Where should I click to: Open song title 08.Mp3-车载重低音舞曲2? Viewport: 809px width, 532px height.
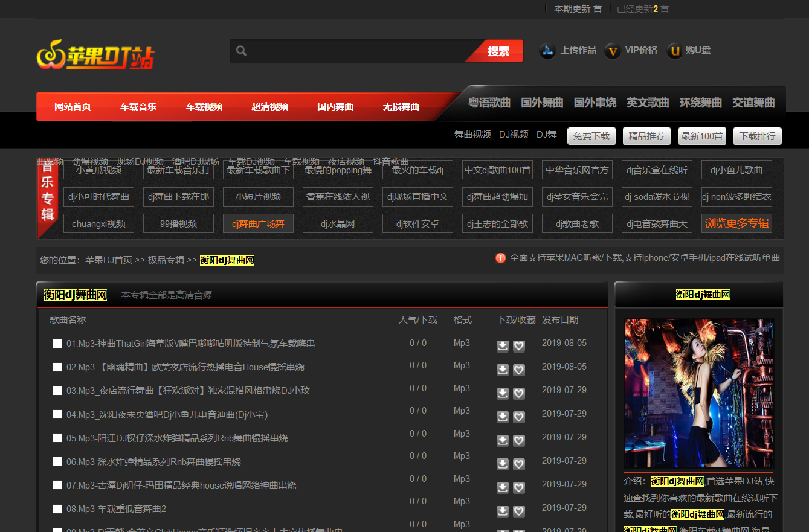click(116, 508)
